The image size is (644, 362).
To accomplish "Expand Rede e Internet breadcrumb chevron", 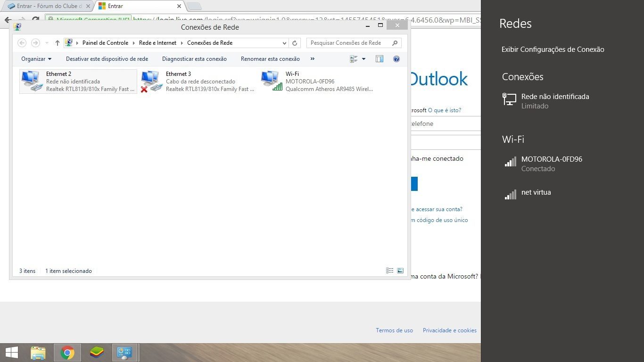I will (x=182, y=43).
